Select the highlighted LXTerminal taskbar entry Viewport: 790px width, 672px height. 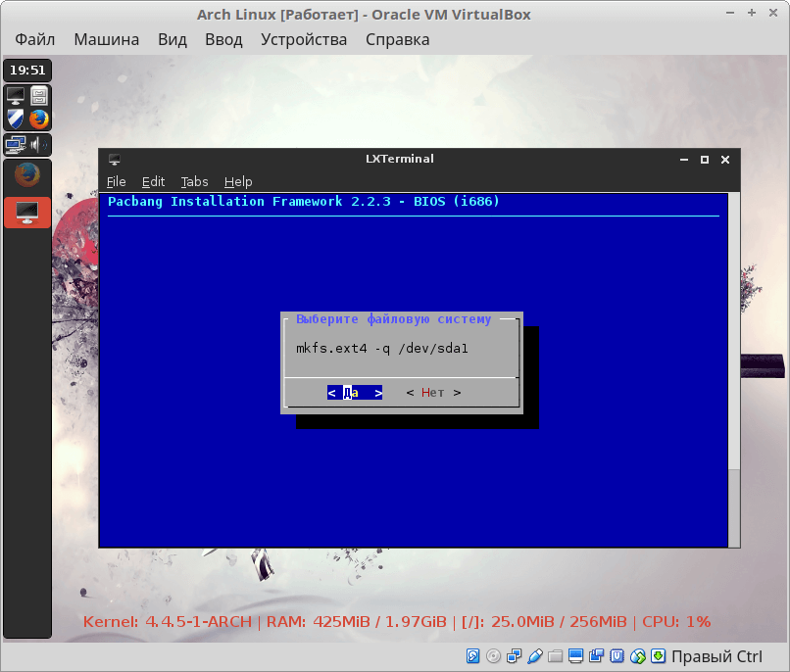pyautogui.click(x=27, y=212)
